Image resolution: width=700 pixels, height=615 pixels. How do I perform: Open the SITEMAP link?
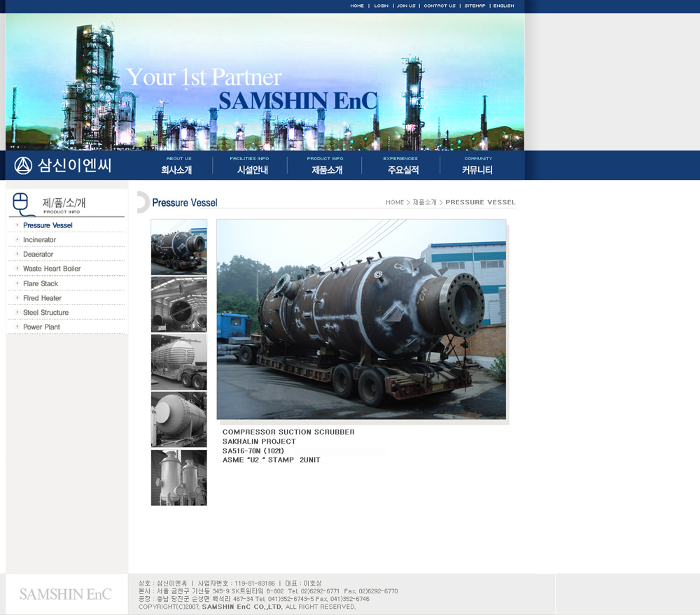pos(475,6)
